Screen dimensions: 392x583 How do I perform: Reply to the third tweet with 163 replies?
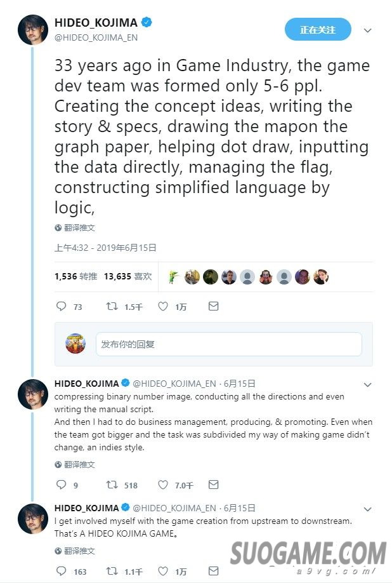click(62, 572)
